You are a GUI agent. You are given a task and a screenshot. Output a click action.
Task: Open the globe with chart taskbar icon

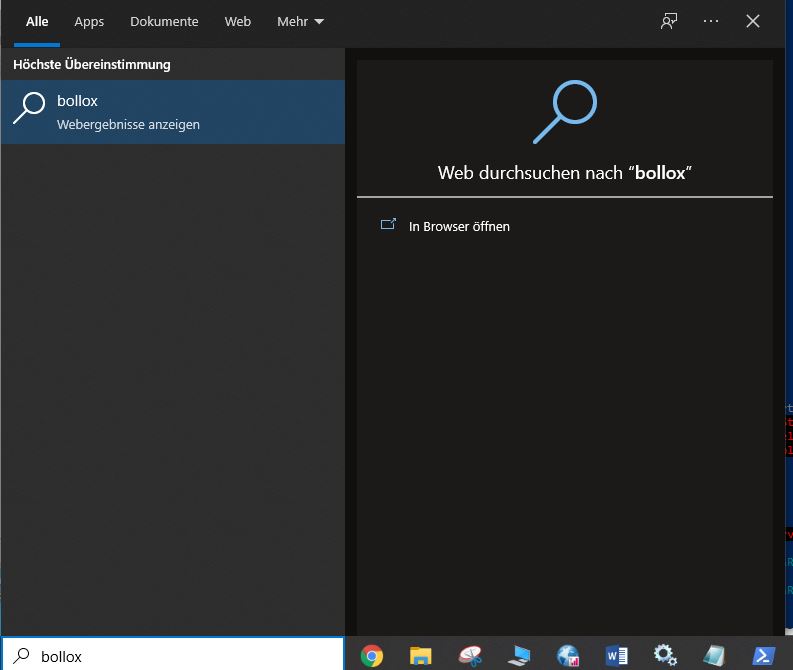coord(568,656)
